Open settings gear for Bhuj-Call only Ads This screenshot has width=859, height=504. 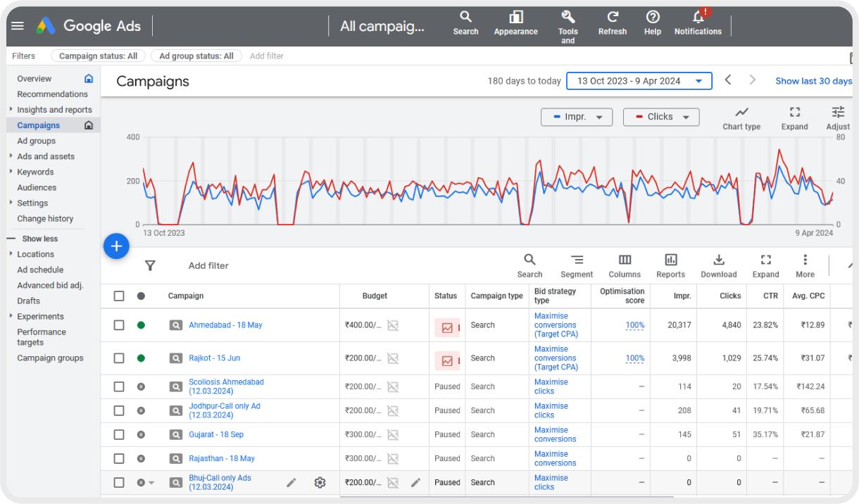(320, 482)
